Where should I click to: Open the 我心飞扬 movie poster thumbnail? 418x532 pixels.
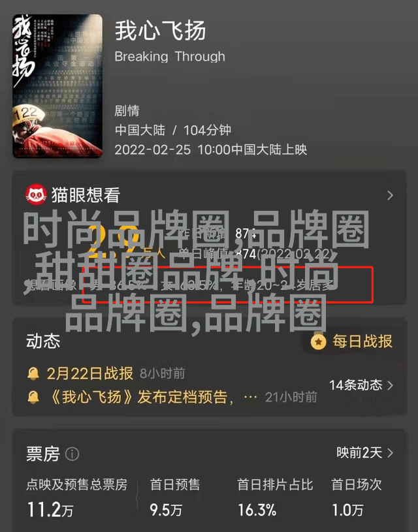57,86
